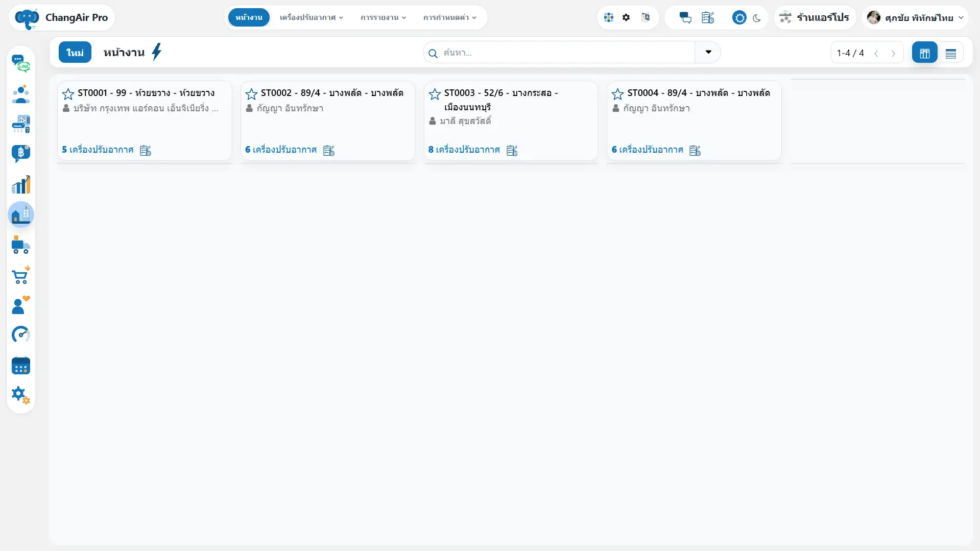Click the activity icon on card ST0003
Screen dimensions: 980x551
512,150
